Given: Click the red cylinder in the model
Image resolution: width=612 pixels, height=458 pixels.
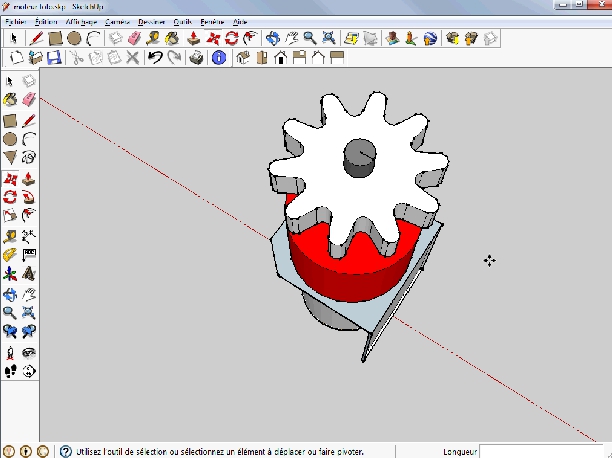Looking at the screenshot, I should pos(351,275).
